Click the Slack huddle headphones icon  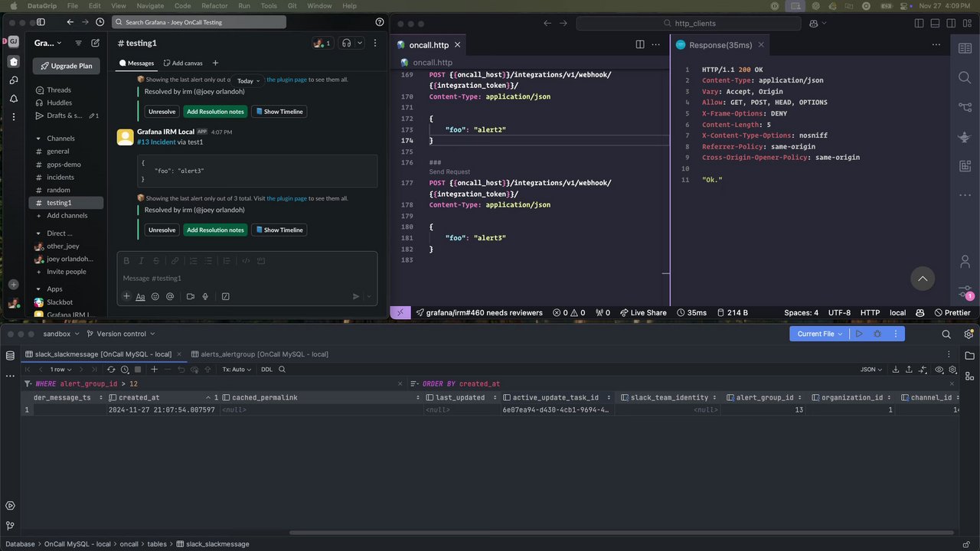[x=347, y=43]
